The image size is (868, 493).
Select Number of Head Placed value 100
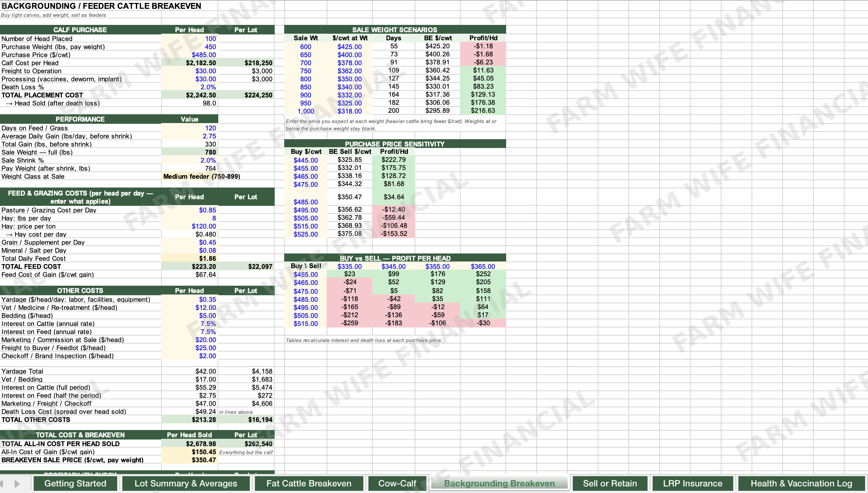pos(190,38)
